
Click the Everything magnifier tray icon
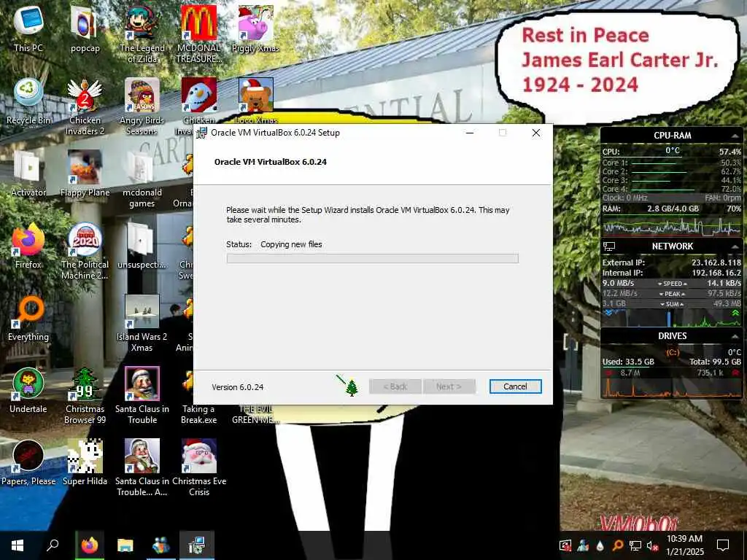pos(617,545)
